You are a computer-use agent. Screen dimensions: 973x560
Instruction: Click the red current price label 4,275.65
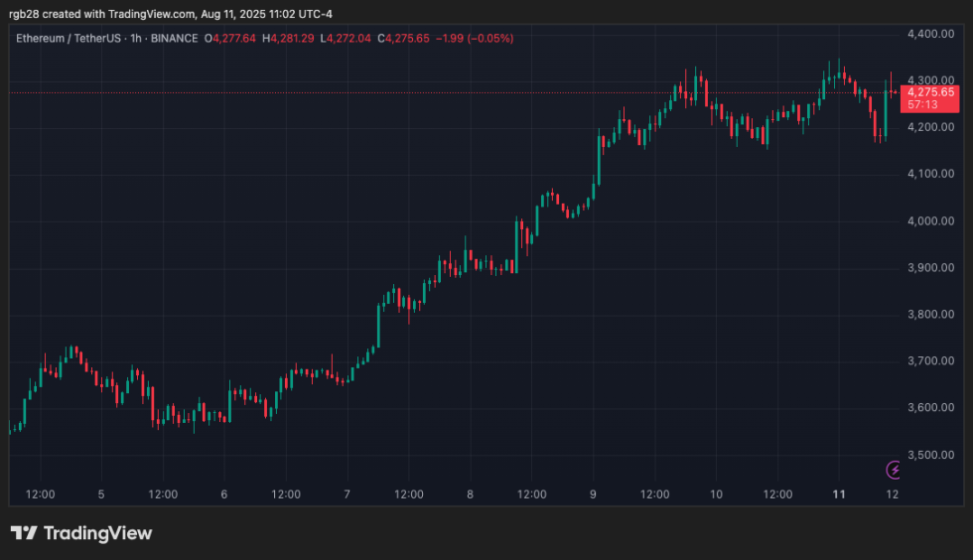pyautogui.click(x=932, y=91)
